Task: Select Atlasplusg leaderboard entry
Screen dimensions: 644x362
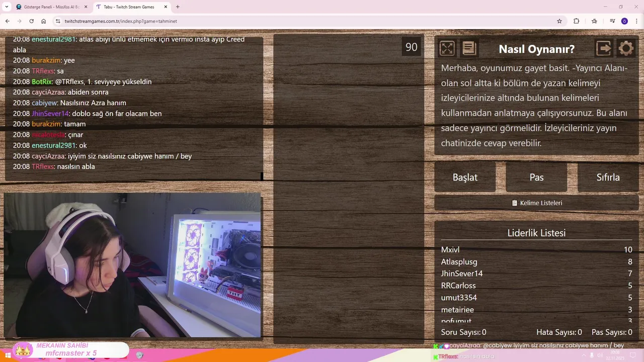Action: tap(459, 261)
